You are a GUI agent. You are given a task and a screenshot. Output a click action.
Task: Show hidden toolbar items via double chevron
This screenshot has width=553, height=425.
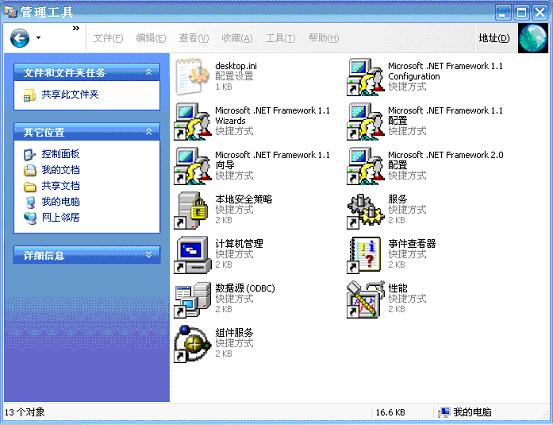[76, 28]
